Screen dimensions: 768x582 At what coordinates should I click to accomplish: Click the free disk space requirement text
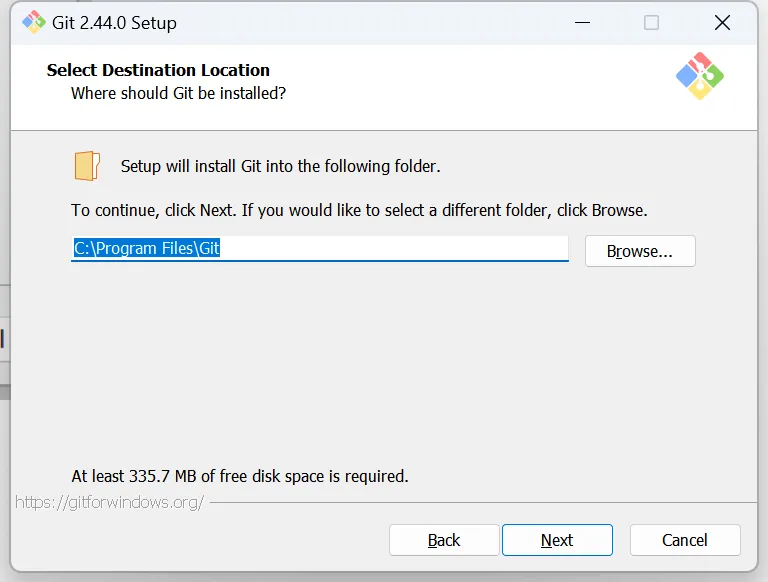[x=240, y=476]
